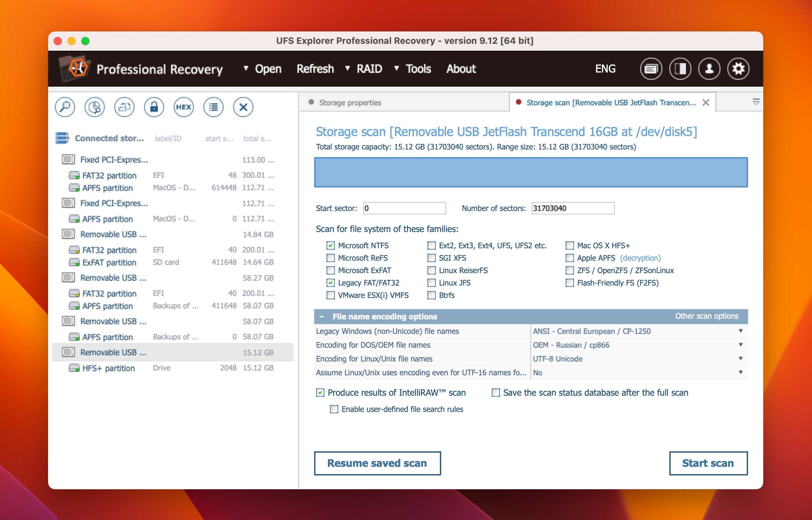Image resolution: width=812 pixels, height=520 pixels.
Task: Click the Number of sectors field
Action: click(x=573, y=208)
